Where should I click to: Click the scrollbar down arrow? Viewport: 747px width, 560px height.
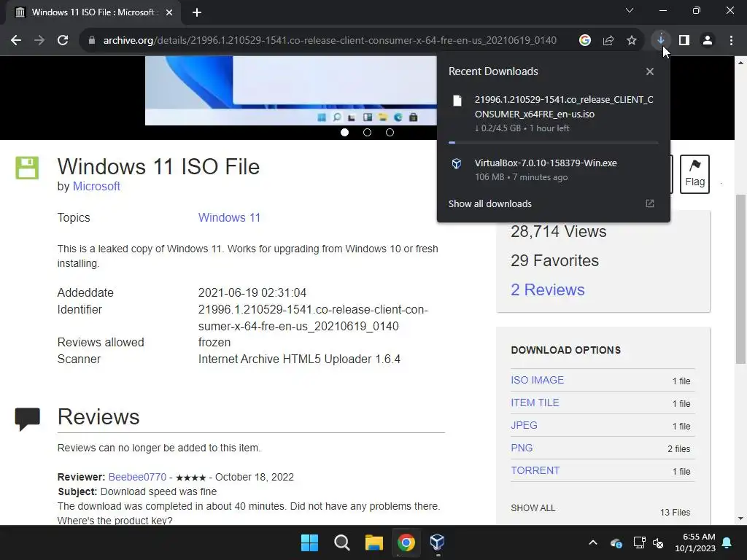(740, 518)
